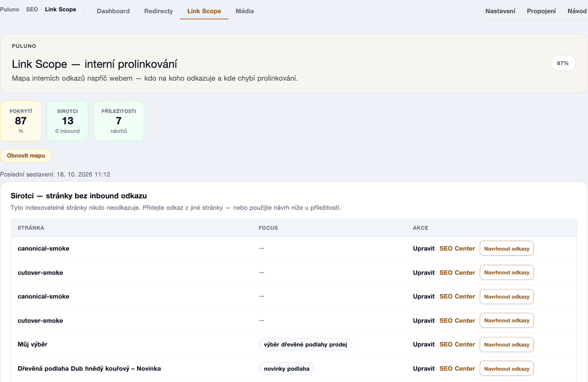Click the Link Scope breadcrumb item
Screen dimensions: 588x382
click(x=60, y=9)
